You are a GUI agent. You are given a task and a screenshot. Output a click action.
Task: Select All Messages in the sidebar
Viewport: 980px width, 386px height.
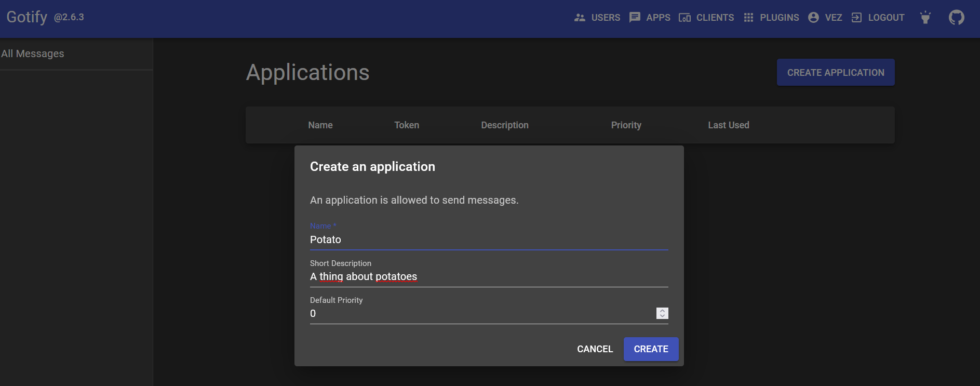point(33,54)
